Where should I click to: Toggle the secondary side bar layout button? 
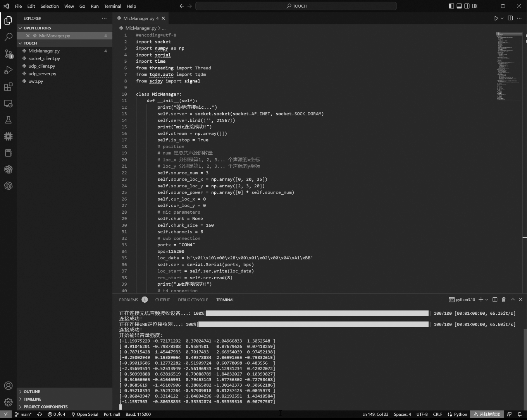coord(467,6)
